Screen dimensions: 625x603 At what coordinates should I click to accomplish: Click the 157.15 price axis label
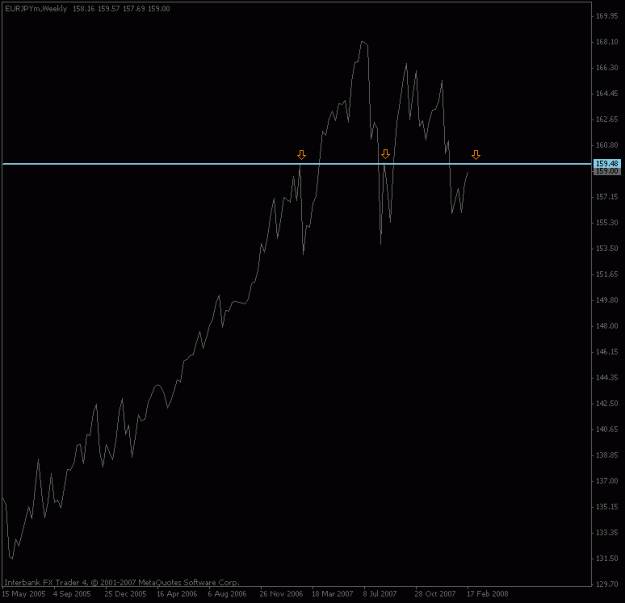coord(607,197)
